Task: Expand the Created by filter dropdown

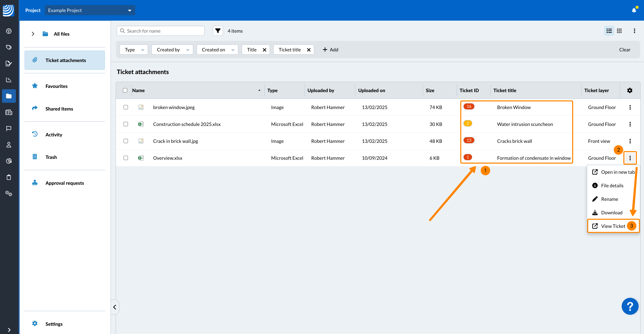Action: [172, 50]
